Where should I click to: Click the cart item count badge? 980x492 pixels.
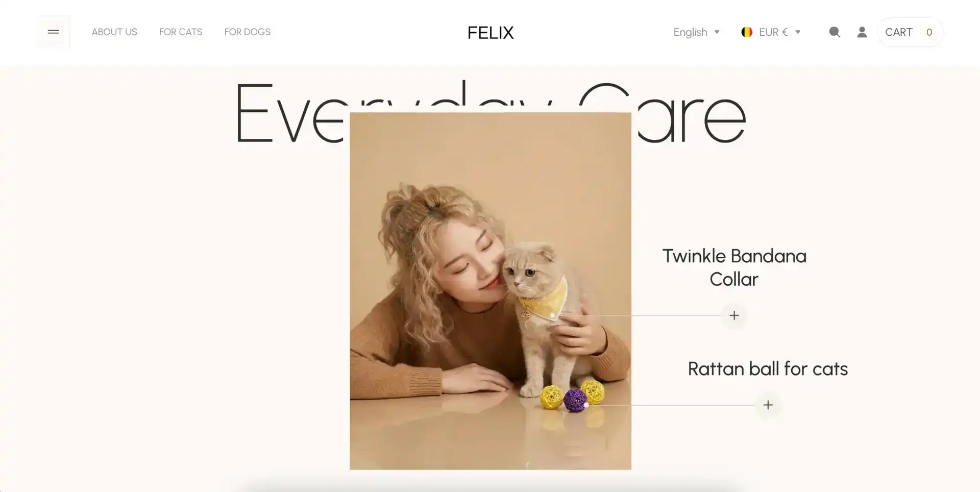click(x=929, y=32)
